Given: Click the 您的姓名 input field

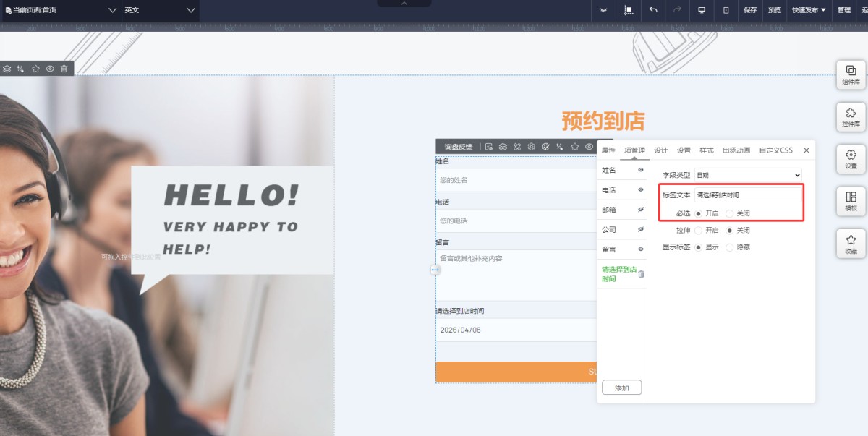Looking at the screenshot, I should [516, 179].
